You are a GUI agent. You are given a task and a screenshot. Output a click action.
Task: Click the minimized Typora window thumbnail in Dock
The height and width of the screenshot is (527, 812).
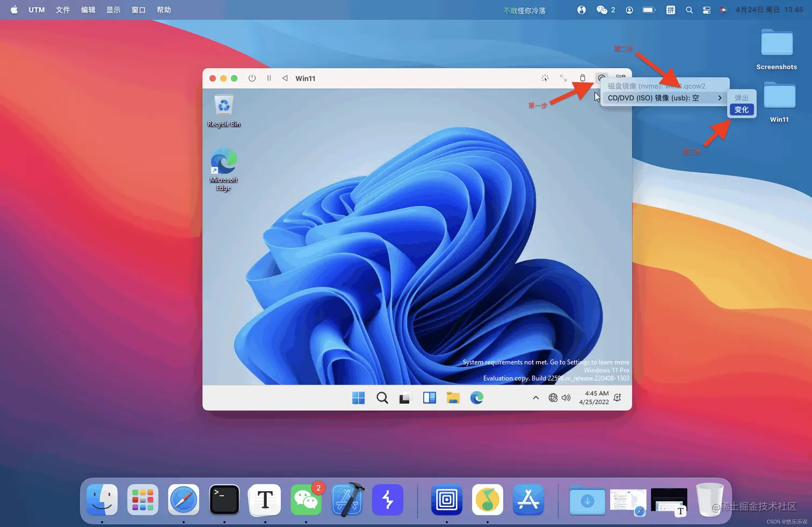point(669,501)
